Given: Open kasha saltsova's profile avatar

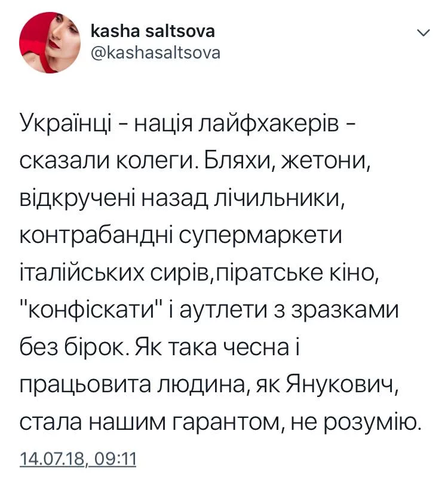Looking at the screenshot, I should pyautogui.click(x=47, y=43).
